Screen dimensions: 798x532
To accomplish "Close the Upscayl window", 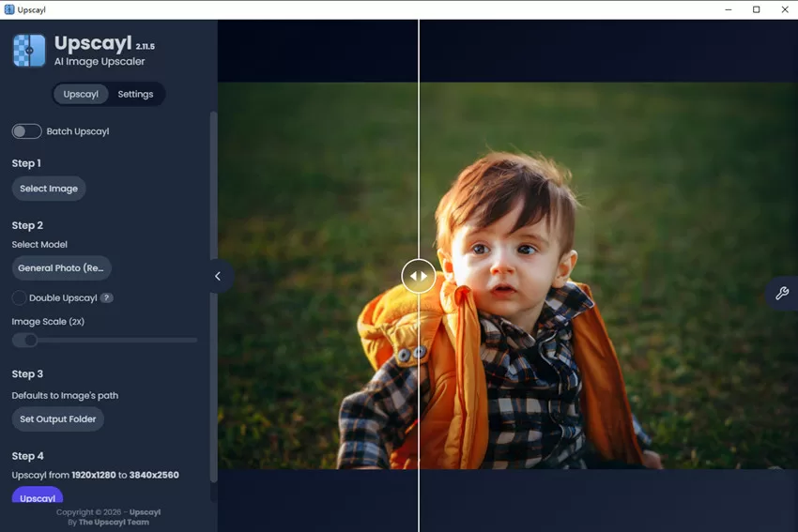I will (785, 9).
